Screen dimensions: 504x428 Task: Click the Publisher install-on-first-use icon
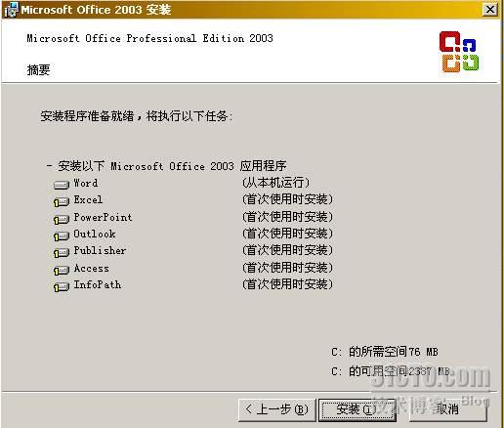click(x=62, y=253)
